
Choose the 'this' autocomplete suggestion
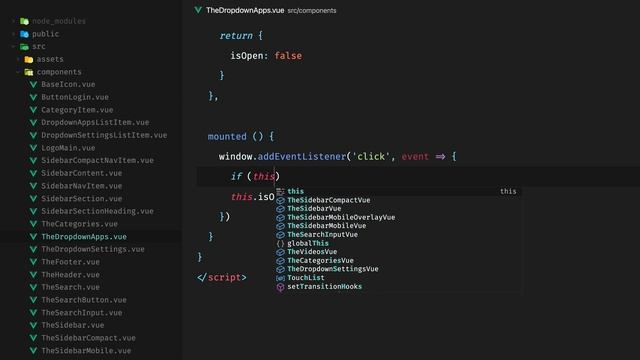click(x=398, y=191)
